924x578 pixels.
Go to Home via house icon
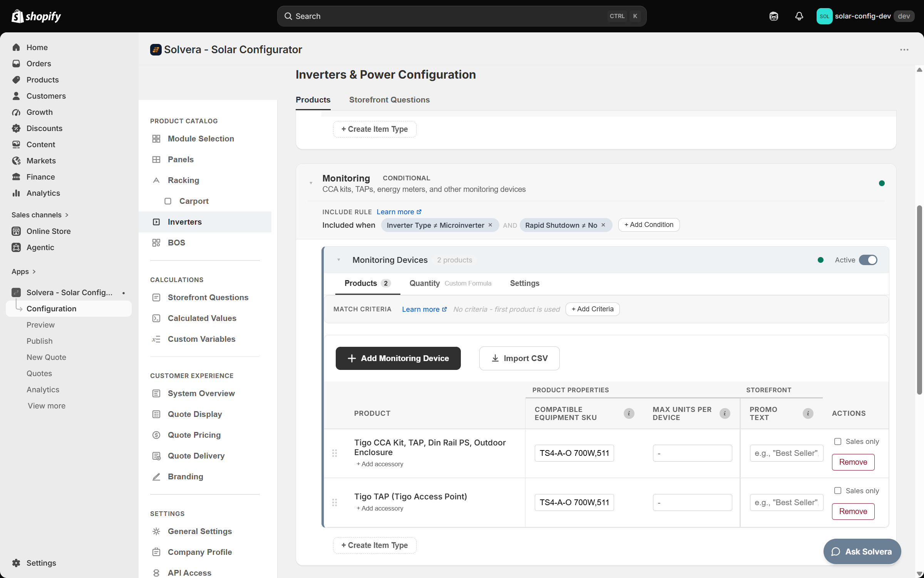point(16,47)
